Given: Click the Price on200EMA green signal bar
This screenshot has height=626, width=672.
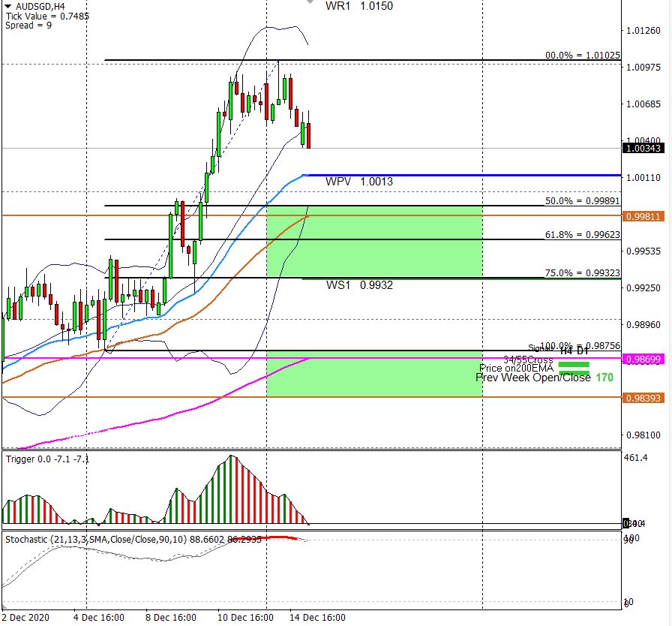Looking at the screenshot, I should pyautogui.click(x=575, y=373).
